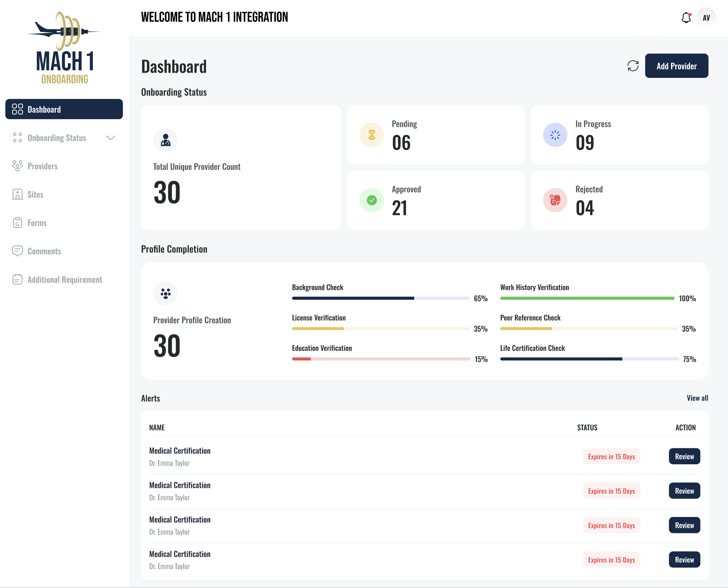
Task: Open the Pending status card
Action: coord(436,134)
